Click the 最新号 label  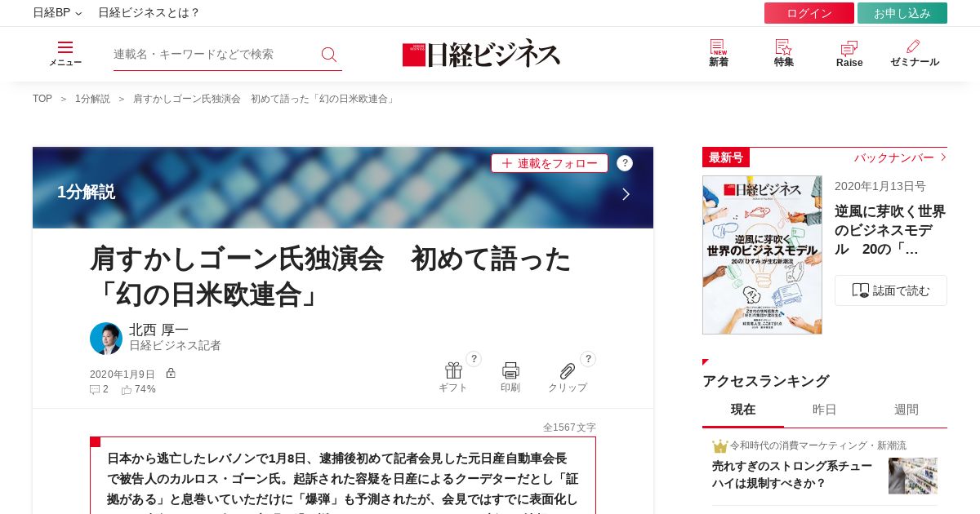pos(726,157)
